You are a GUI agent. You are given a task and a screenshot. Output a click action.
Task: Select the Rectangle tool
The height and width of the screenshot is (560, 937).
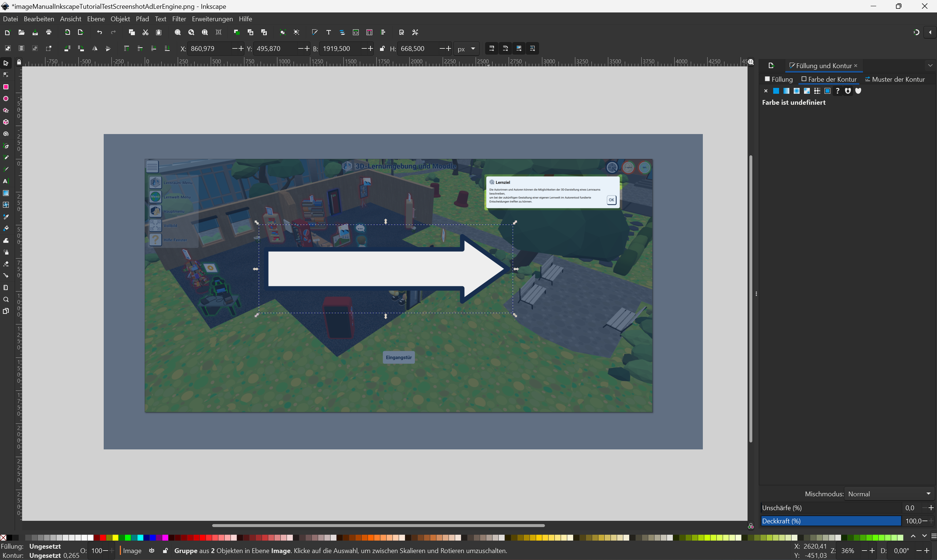click(5, 87)
